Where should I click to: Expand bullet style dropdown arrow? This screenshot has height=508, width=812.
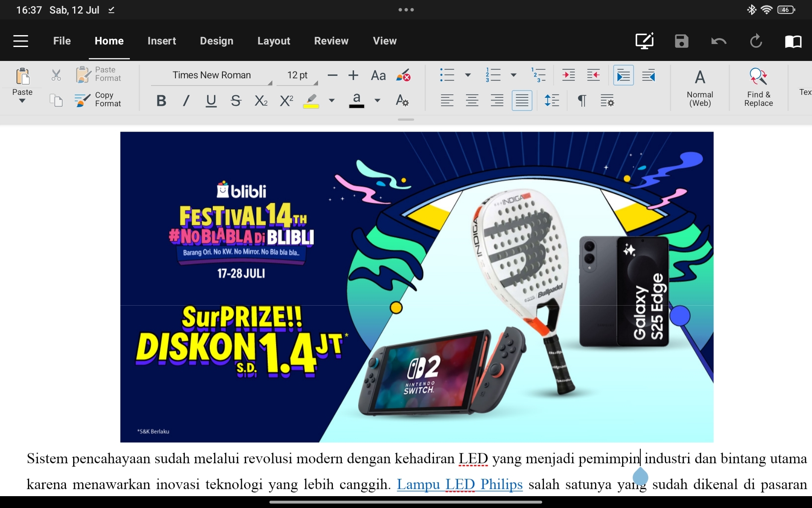pyautogui.click(x=468, y=75)
